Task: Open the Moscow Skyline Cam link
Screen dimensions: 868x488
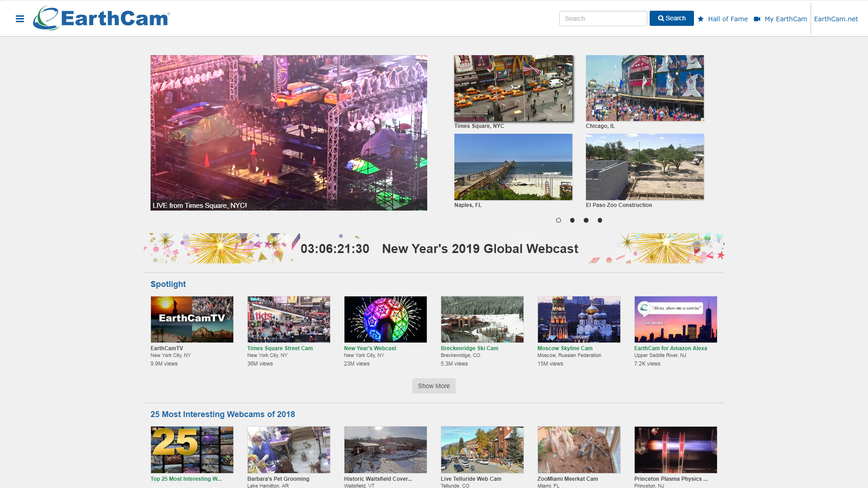Action: click(565, 348)
